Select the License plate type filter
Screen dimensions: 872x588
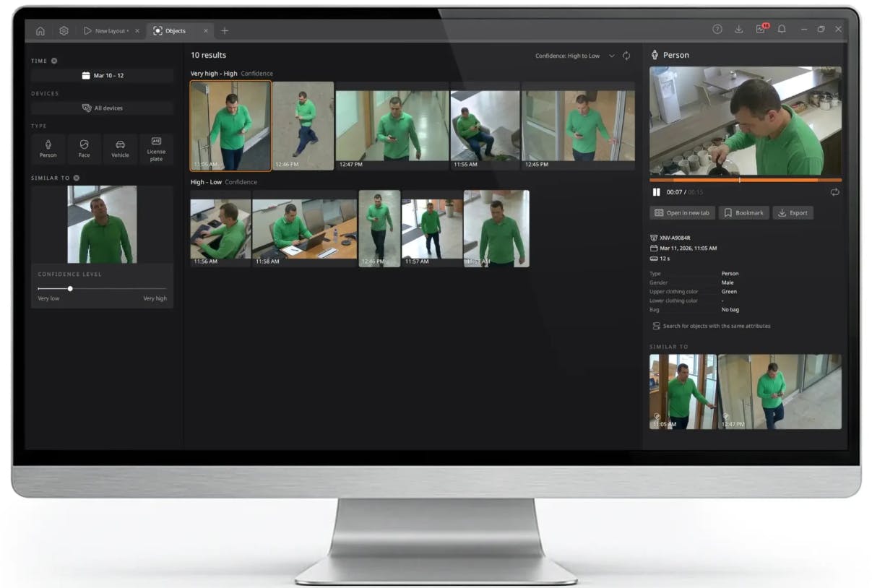[156, 150]
